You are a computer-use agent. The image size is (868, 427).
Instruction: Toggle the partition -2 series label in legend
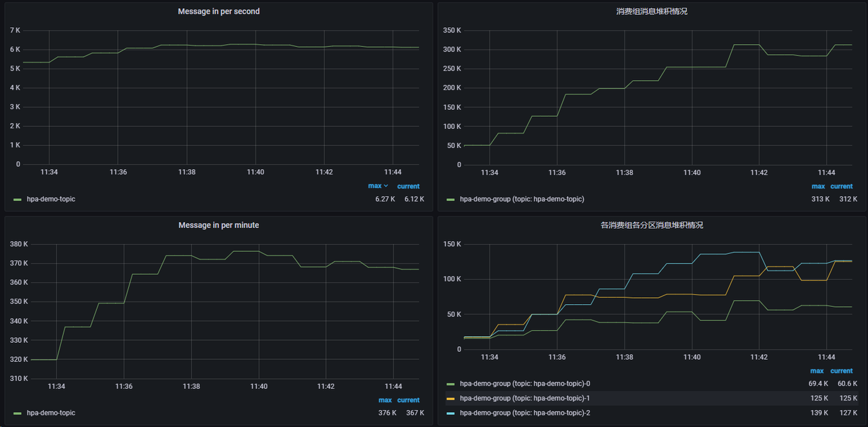(x=524, y=413)
